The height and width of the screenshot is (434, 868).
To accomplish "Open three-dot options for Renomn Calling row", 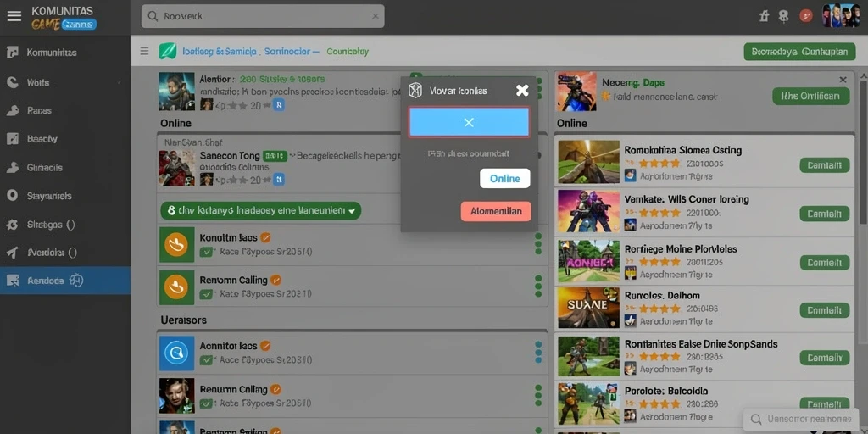I will coord(538,287).
